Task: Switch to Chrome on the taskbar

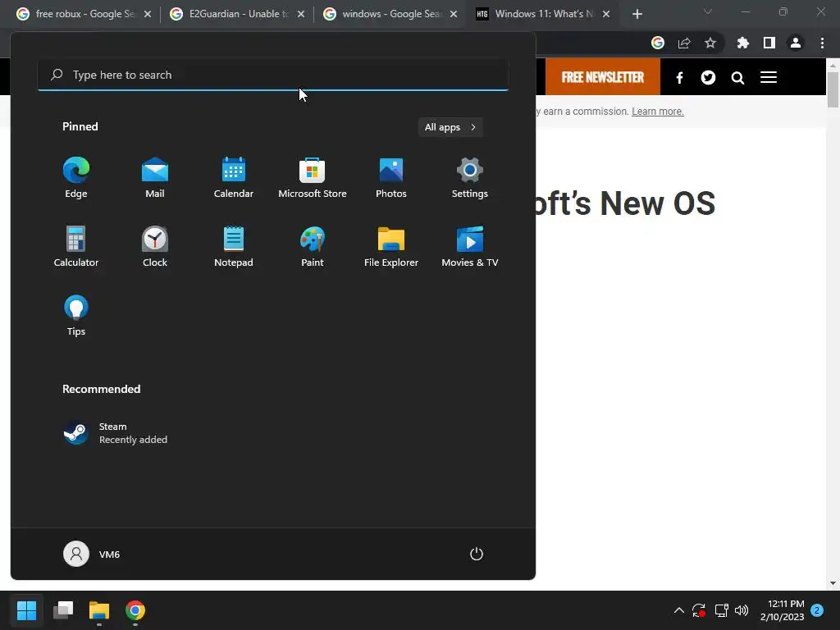Action: pos(135,610)
